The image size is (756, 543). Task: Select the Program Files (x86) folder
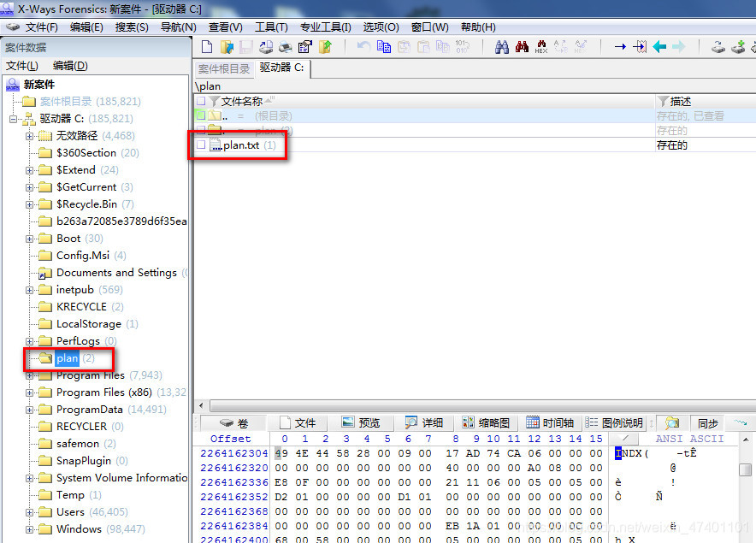tap(104, 392)
